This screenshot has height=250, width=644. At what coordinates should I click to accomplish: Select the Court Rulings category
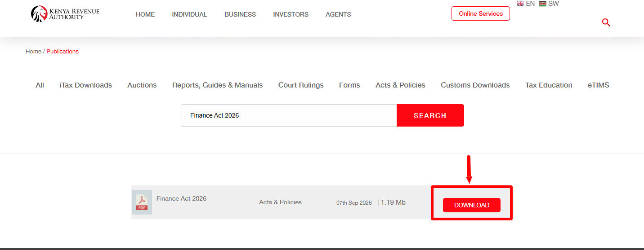[301, 85]
